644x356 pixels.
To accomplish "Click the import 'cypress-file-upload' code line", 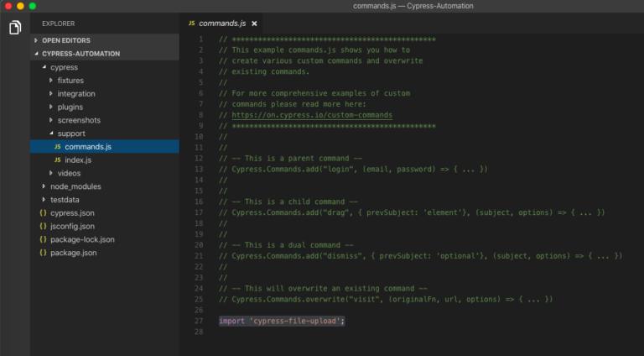I will [282, 321].
